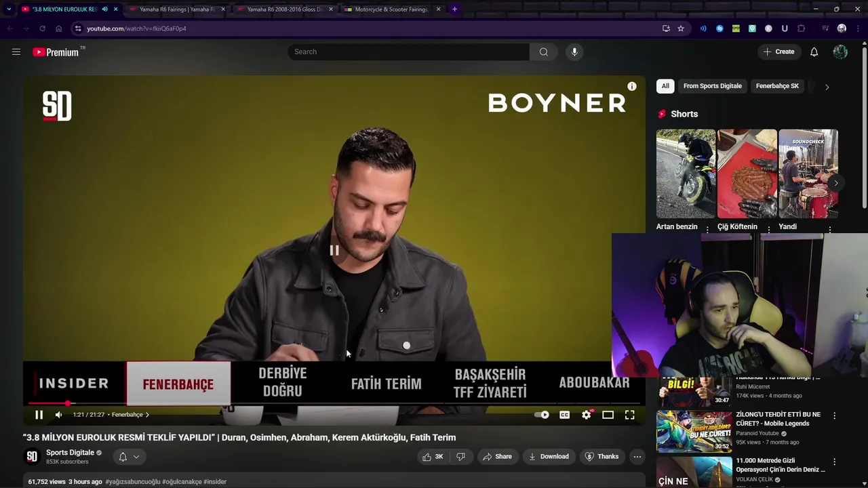This screenshot has height=488, width=868.
Task: Open Sports Digitale channel avatar
Action: pyautogui.click(x=32, y=457)
